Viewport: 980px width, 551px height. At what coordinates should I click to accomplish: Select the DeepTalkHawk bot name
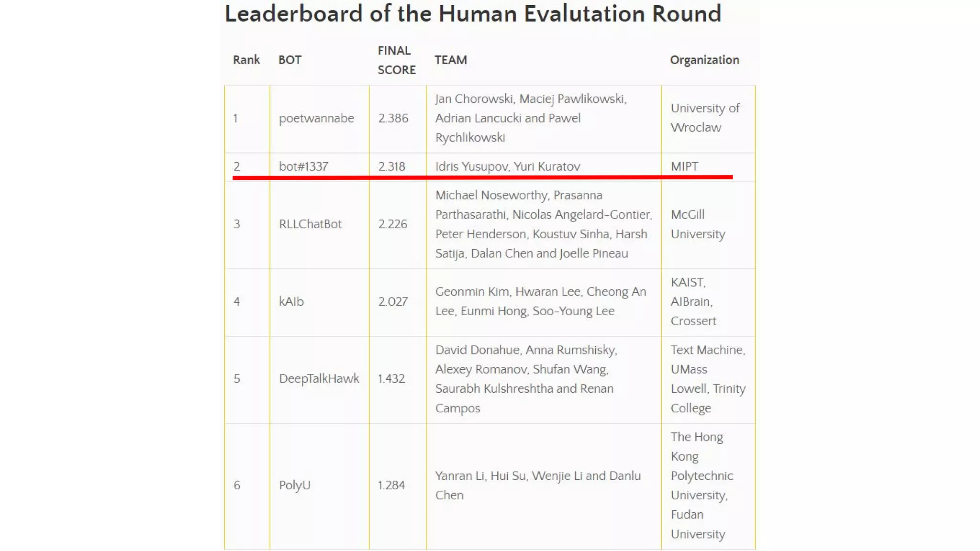(319, 378)
